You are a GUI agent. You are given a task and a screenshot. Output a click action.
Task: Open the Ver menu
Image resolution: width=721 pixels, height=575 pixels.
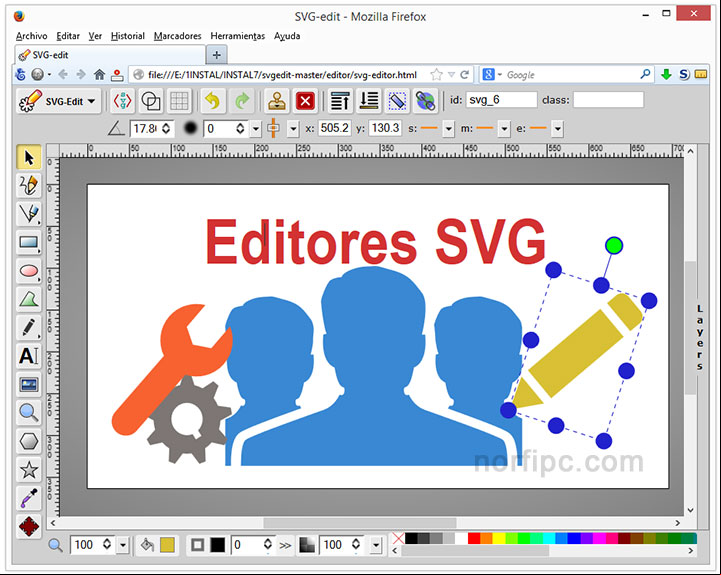[95, 36]
